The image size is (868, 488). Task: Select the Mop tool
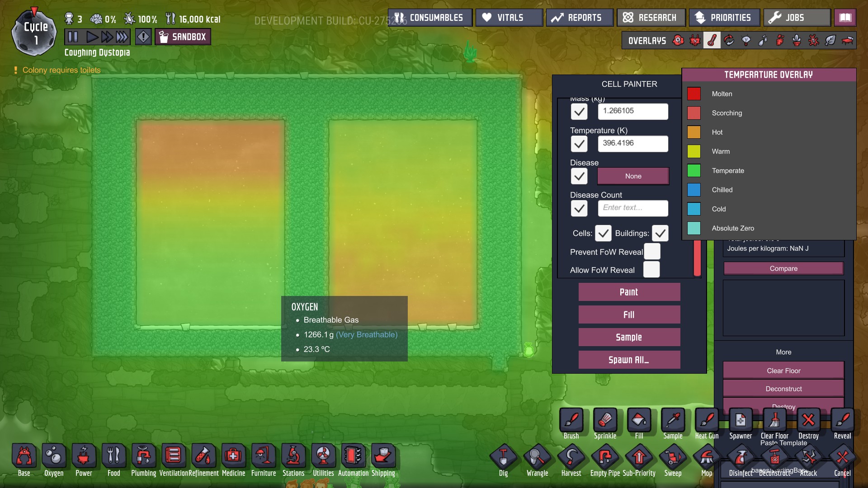coord(707,458)
